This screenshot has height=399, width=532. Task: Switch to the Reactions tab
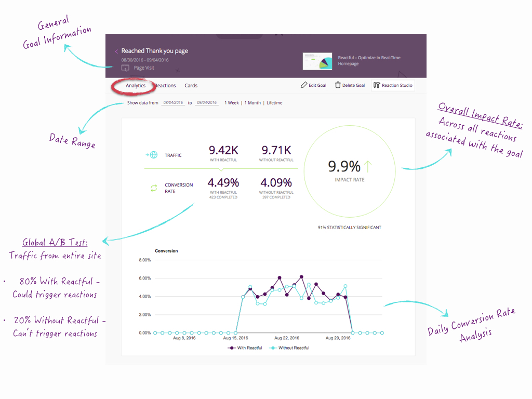click(165, 86)
